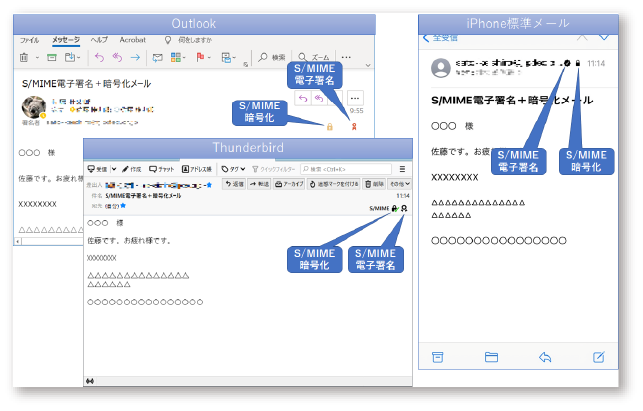The width and height of the screenshot is (643, 411).
Task: Click the archive icon in Outlook ribbon
Action: (52, 57)
